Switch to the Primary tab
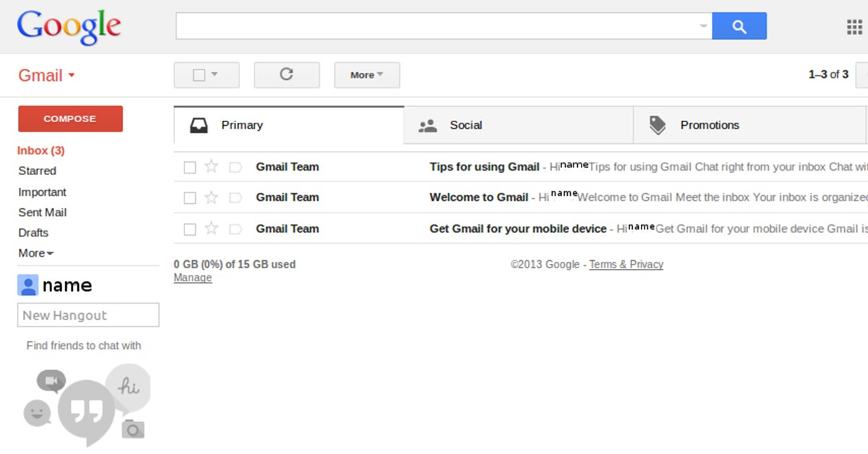This screenshot has height=454, width=868. coord(289,125)
